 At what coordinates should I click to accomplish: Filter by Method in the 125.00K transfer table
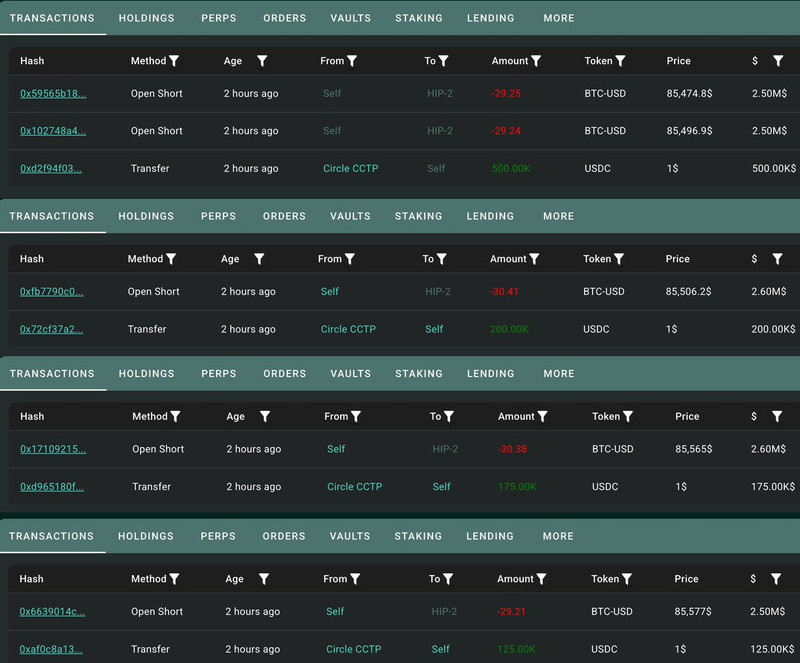click(174, 579)
